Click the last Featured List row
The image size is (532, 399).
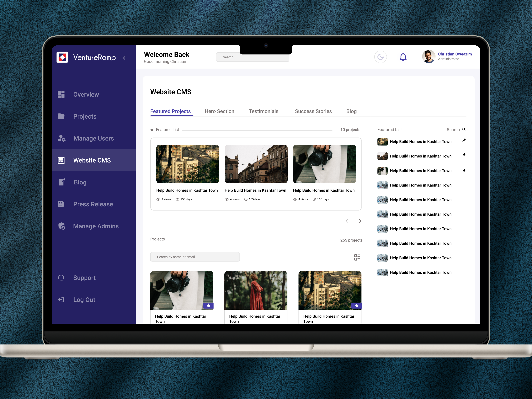click(421, 272)
